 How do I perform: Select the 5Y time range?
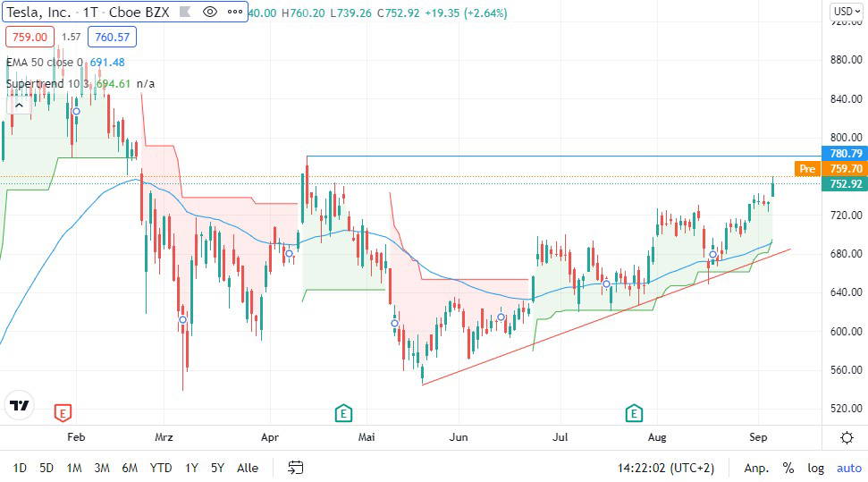tap(217, 469)
